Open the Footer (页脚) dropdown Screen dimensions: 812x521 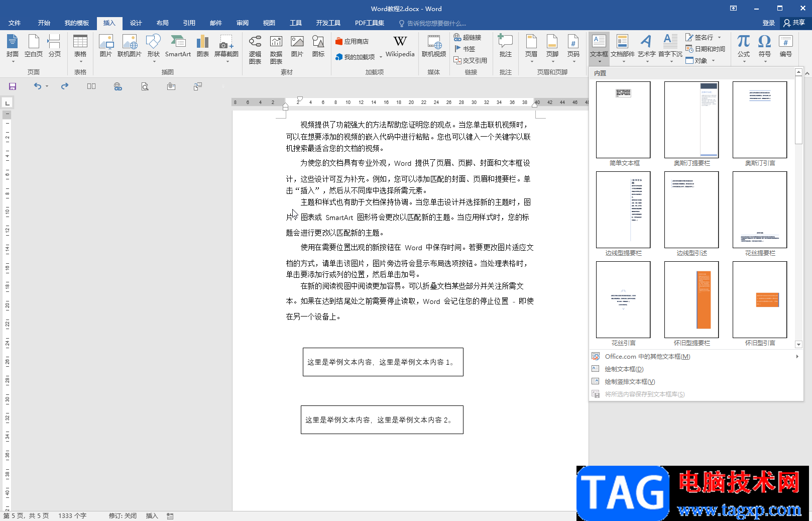[552, 48]
